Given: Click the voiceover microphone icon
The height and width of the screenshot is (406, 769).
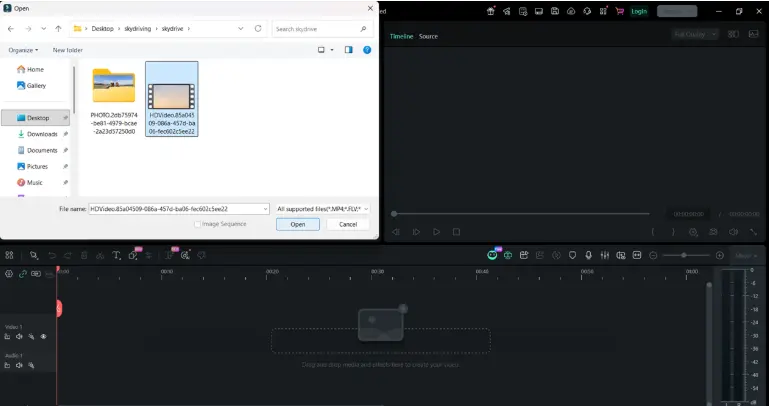Looking at the screenshot, I should [x=589, y=256].
